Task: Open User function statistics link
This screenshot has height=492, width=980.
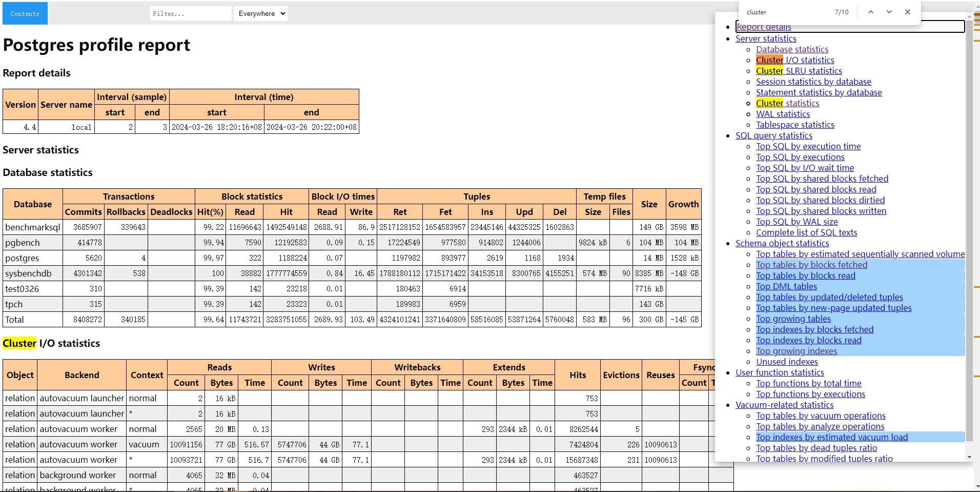Action: pos(780,372)
